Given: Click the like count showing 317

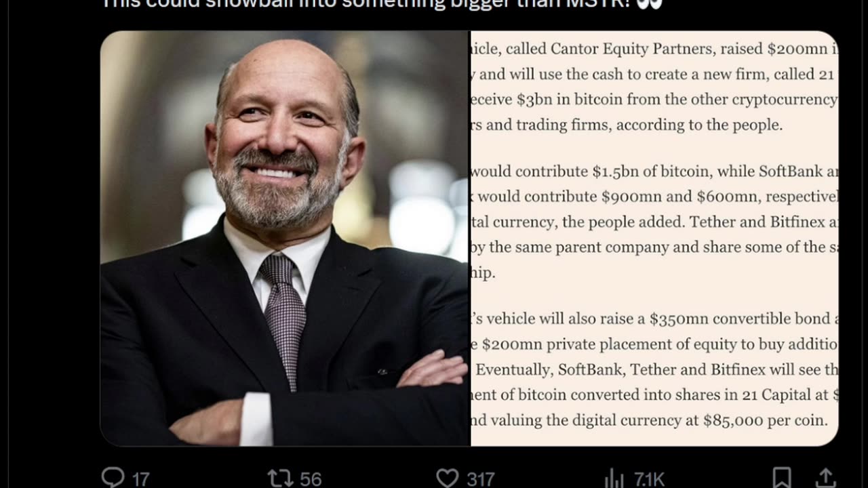Looking at the screenshot, I should (x=480, y=480).
